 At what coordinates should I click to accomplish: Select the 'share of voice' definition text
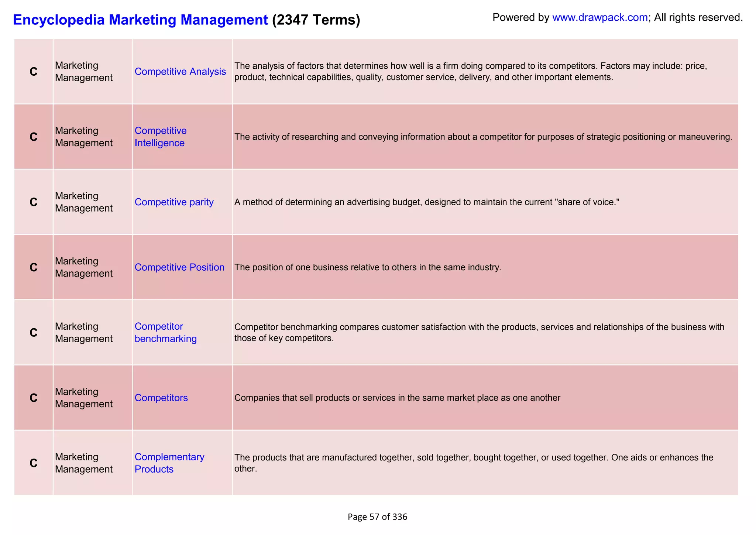click(x=426, y=202)
